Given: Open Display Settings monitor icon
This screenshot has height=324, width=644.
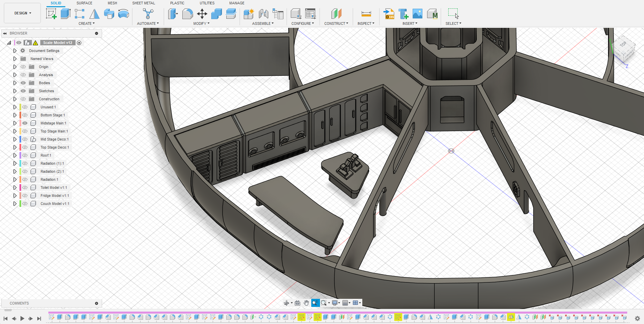Looking at the screenshot, I should (x=335, y=303).
